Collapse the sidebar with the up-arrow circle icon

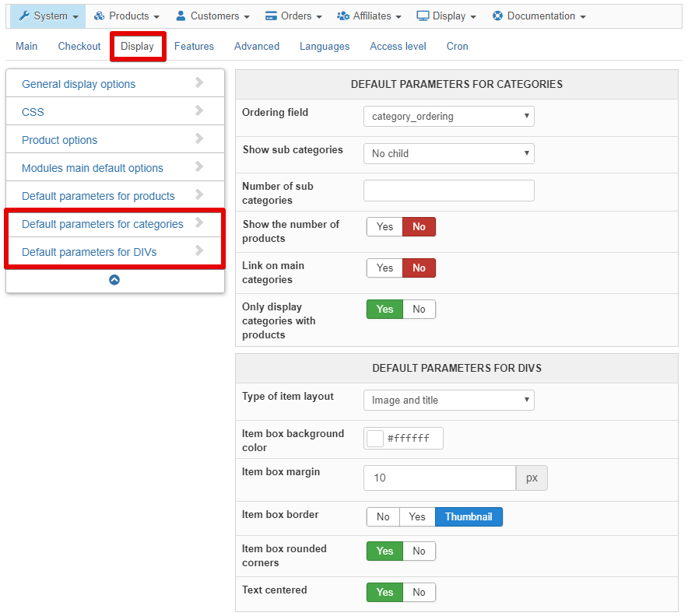click(114, 280)
